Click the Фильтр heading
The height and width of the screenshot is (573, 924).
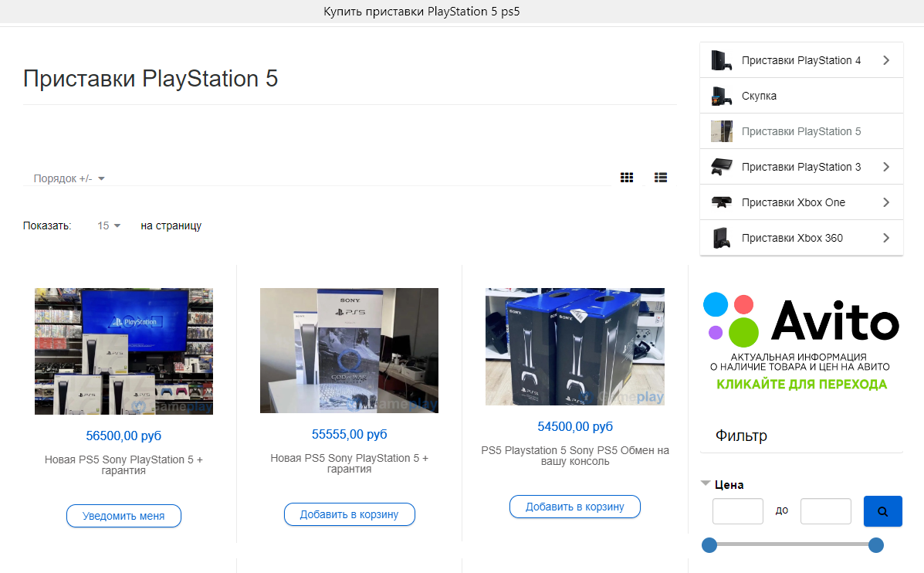click(741, 436)
